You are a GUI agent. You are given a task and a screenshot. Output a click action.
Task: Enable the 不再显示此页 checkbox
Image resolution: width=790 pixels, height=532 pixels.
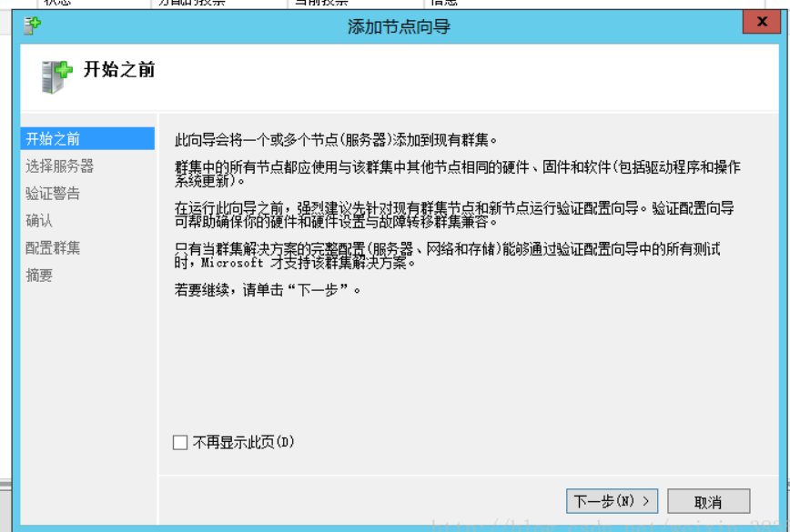[x=180, y=442]
